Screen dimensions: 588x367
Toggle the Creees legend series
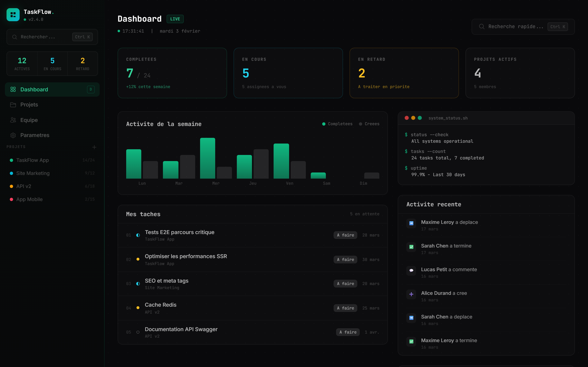(x=369, y=124)
